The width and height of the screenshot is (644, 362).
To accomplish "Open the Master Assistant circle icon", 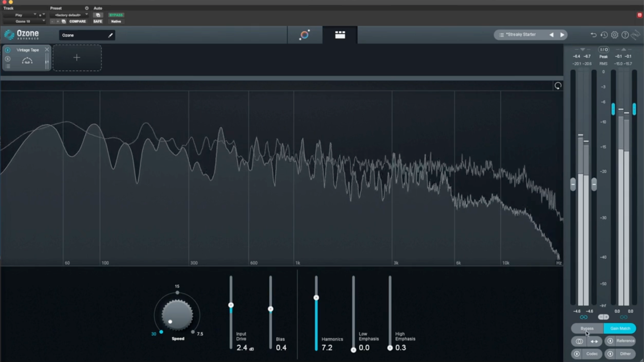I will coord(305,35).
